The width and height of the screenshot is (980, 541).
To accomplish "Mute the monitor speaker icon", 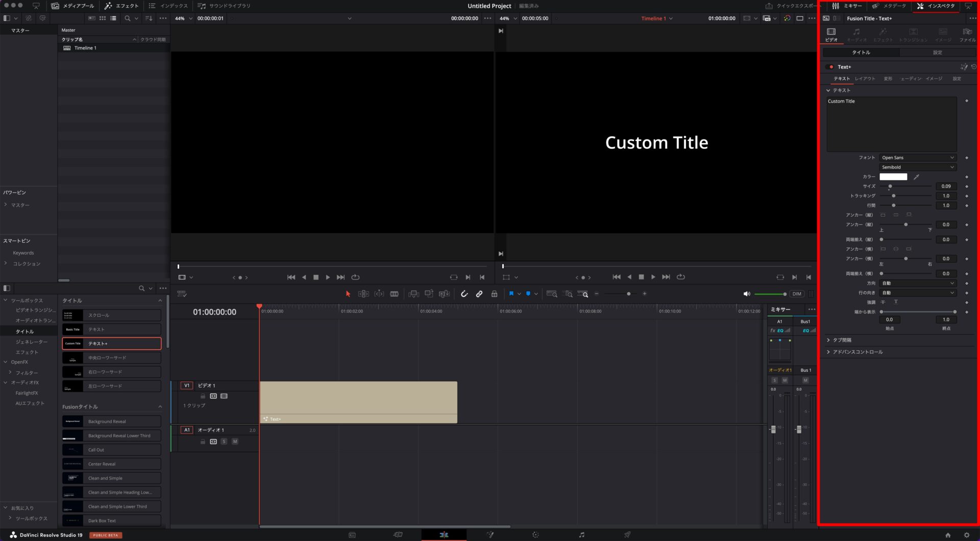I will click(x=747, y=294).
